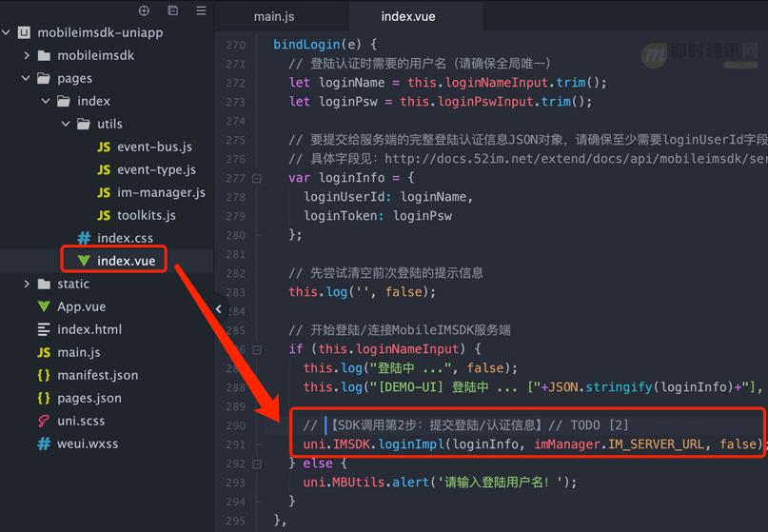768x532 pixels.
Task: Click the Vue icon beside App.vue
Action: pyautogui.click(x=44, y=306)
